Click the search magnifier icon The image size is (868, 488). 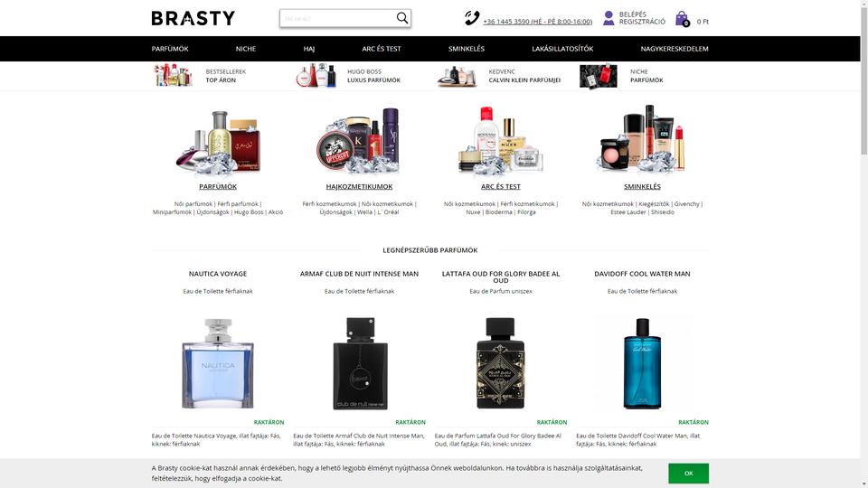tap(402, 18)
